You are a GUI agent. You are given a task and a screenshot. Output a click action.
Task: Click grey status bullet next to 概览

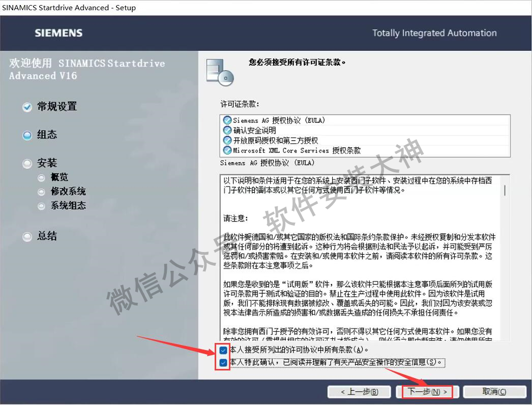(41, 177)
